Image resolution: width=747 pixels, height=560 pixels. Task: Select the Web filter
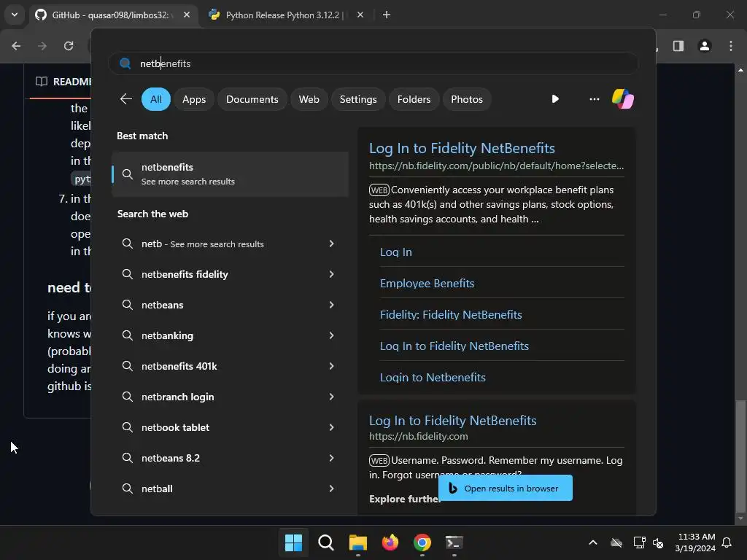309,99
